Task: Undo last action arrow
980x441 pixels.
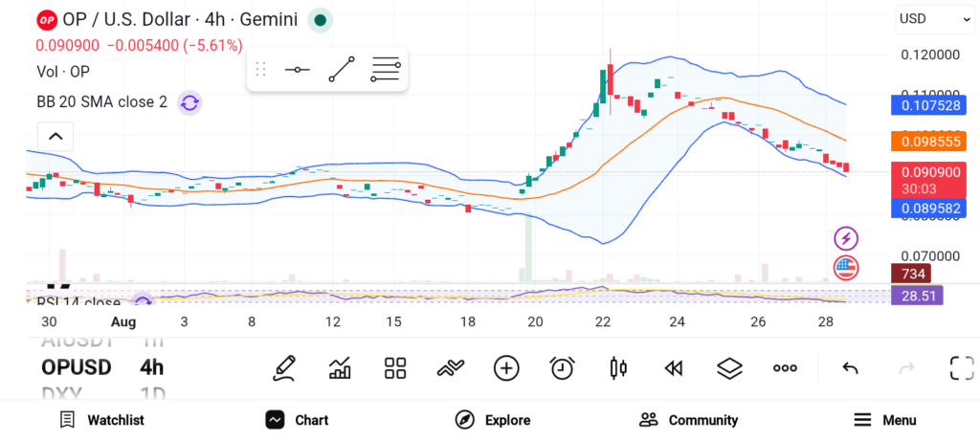Action: (x=850, y=368)
